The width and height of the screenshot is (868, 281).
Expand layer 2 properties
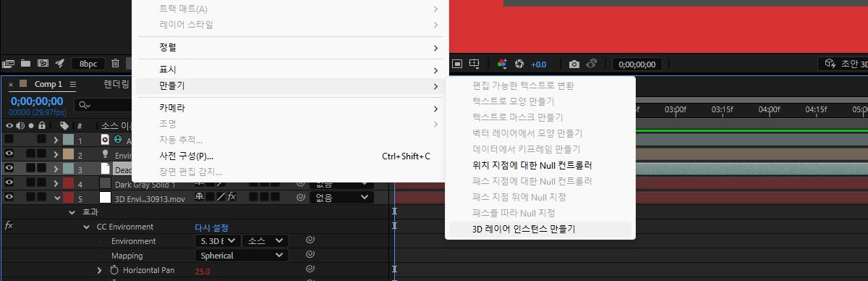(56, 154)
